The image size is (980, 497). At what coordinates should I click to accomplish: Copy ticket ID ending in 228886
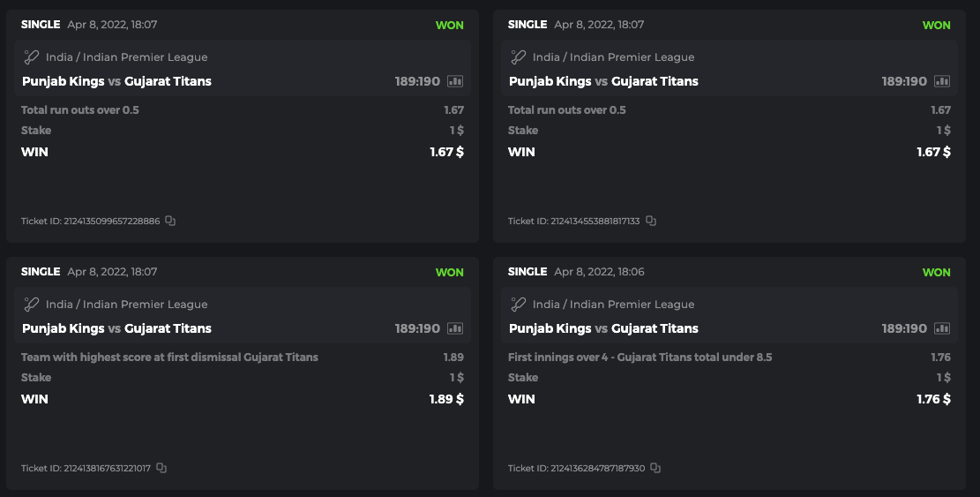coord(170,221)
